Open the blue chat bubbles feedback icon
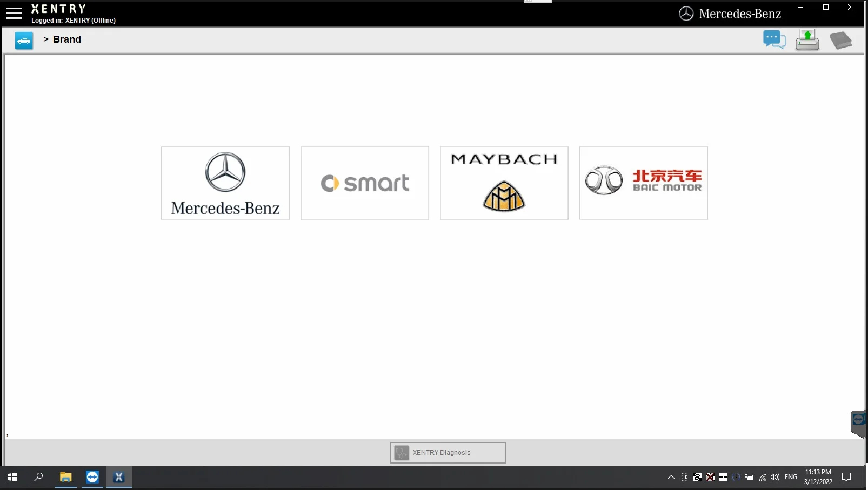The width and height of the screenshot is (868, 490). [774, 40]
